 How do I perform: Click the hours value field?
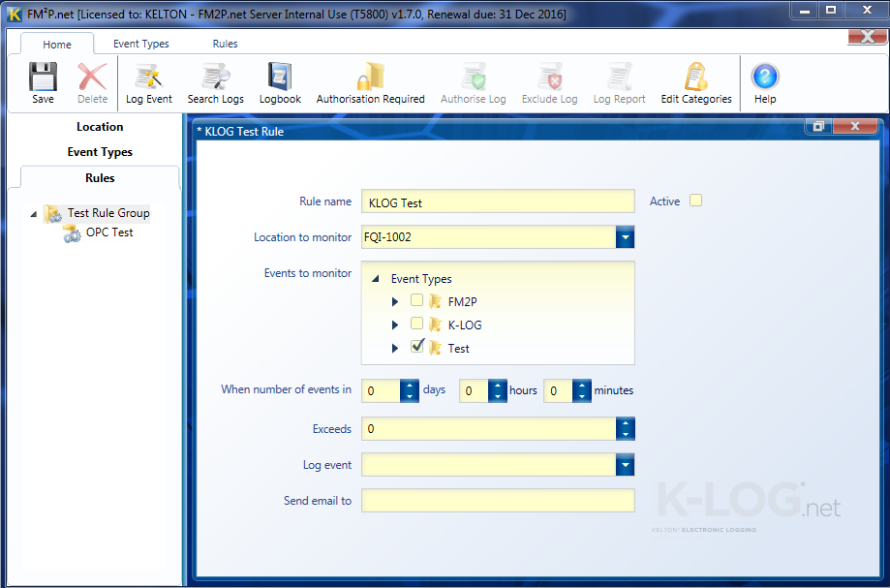(474, 390)
